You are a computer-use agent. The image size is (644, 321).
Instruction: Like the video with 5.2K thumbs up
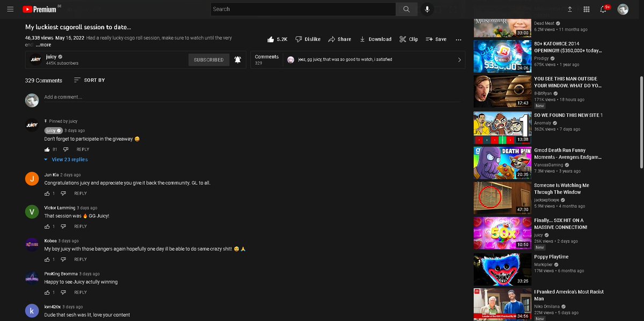pyautogui.click(x=277, y=39)
